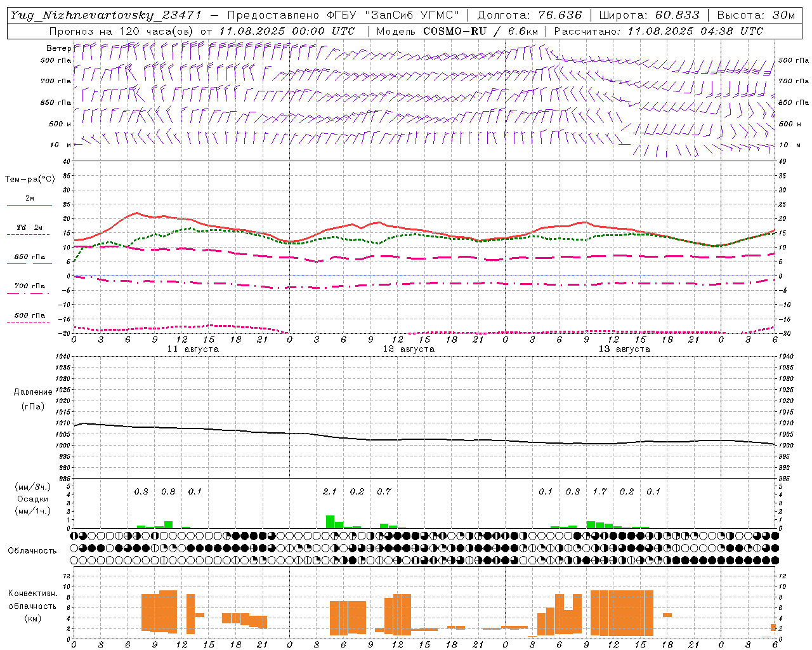Click the (мм/1ч.) hourly precipitation unit
This screenshot has width=812, height=650.
(x=32, y=511)
